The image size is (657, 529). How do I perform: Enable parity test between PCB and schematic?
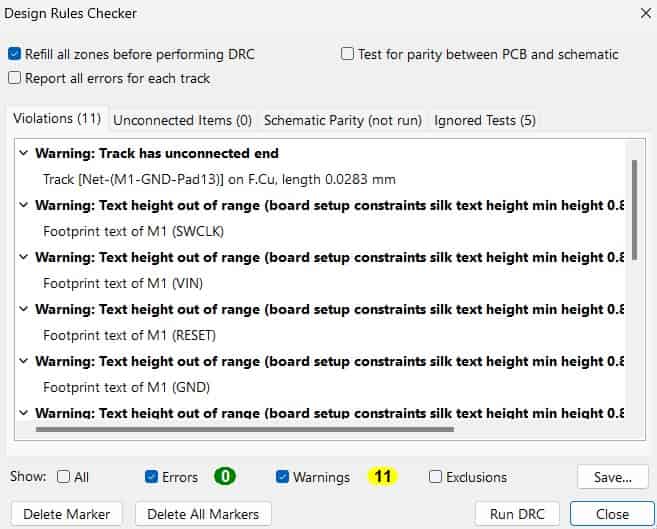click(348, 54)
